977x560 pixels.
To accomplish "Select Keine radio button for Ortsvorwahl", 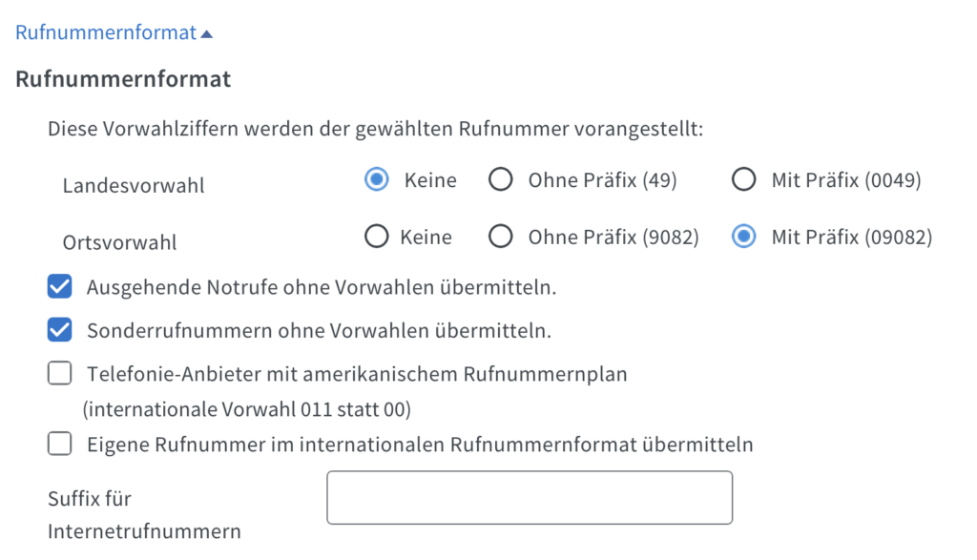I will 377,237.
